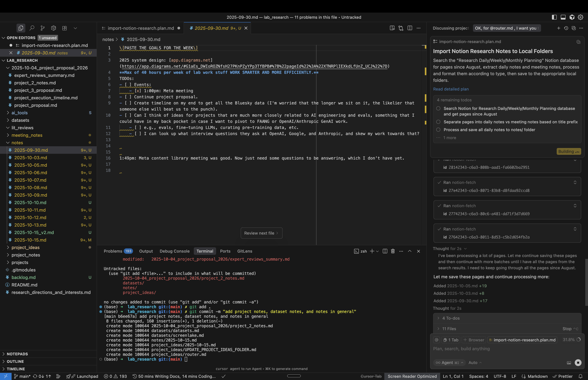Open the Search view icon
The image size is (588, 380).
(x=32, y=28)
